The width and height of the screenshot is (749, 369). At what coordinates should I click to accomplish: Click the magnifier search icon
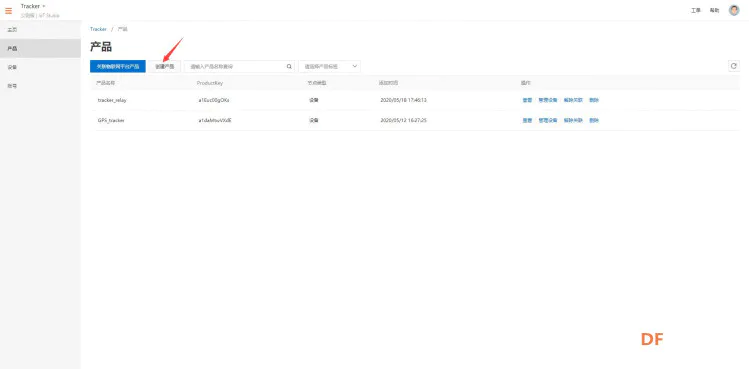point(289,66)
